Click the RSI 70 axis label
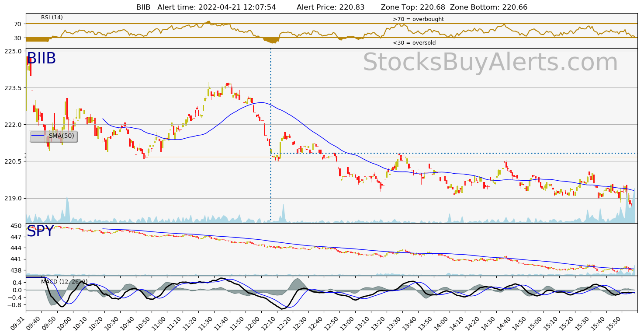The image size is (644, 336). [x=18, y=24]
